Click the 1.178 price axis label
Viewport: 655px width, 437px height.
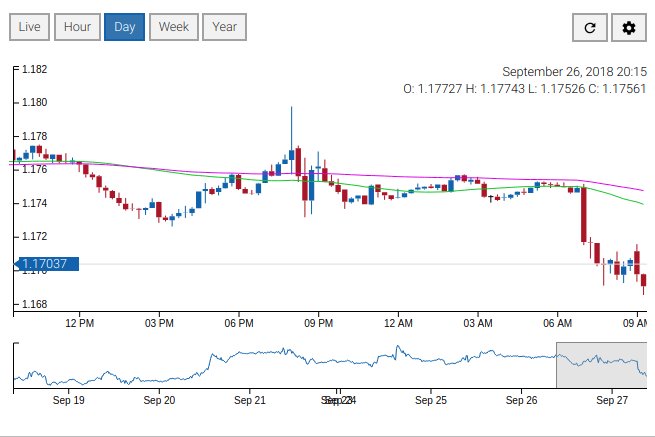tap(34, 136)
